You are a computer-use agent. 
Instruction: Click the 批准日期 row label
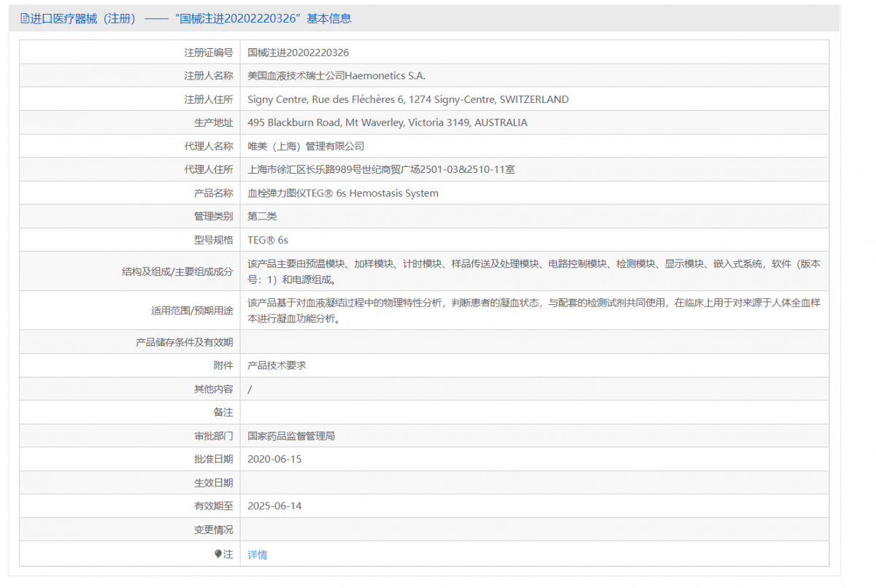pyautogui.click(x=214, y=460)
